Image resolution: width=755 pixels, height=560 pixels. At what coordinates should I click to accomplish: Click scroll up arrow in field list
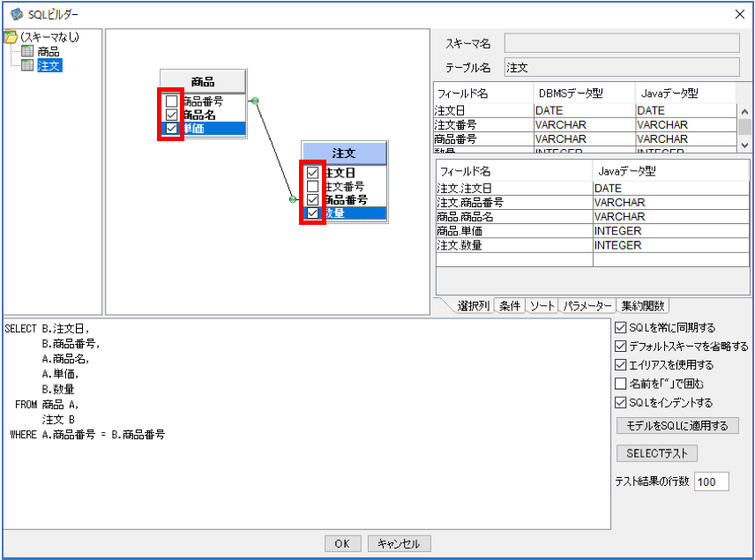coord(744,112)
